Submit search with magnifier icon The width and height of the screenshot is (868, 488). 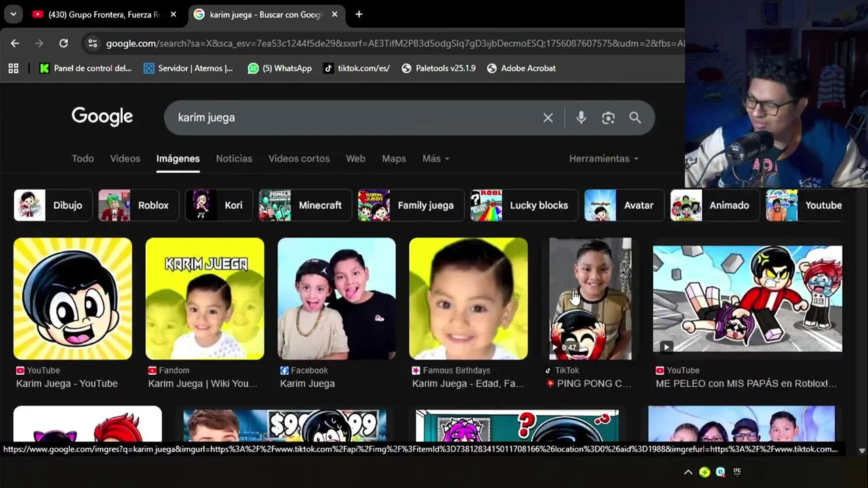tap(635, 117)
